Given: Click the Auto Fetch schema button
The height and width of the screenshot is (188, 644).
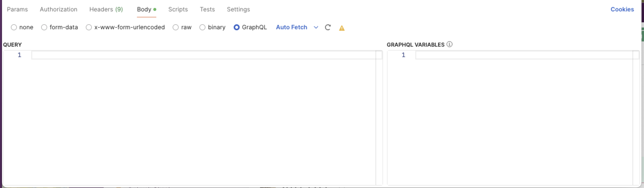Looking at the screenshot, I should coord(291,27).
